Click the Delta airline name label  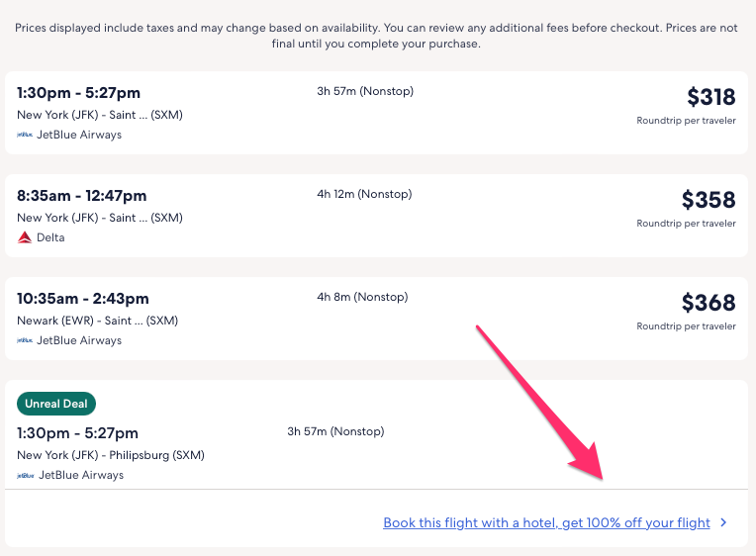[x=50, y=237]
